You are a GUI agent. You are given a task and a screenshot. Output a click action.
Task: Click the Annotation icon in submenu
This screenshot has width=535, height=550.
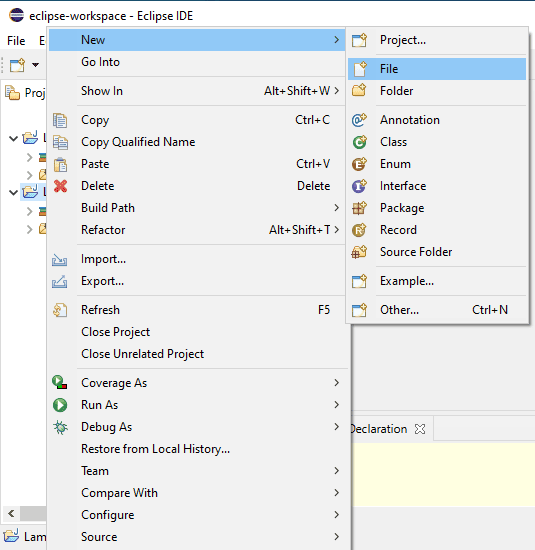pos(359,120)
